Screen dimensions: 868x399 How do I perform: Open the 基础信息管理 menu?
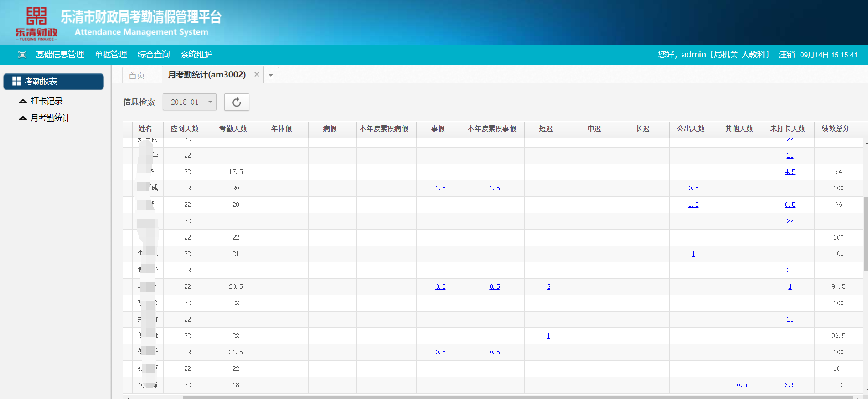(x=60, y=55)
